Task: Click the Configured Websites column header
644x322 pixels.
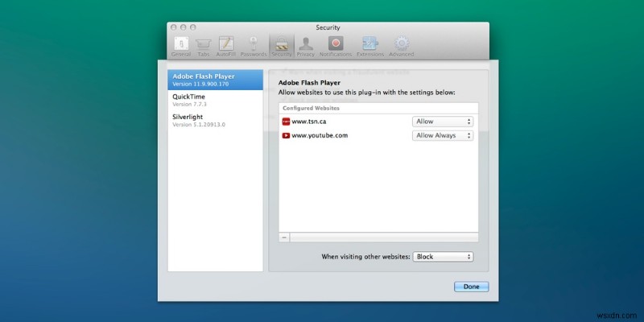Action: [x=378, y=109]
